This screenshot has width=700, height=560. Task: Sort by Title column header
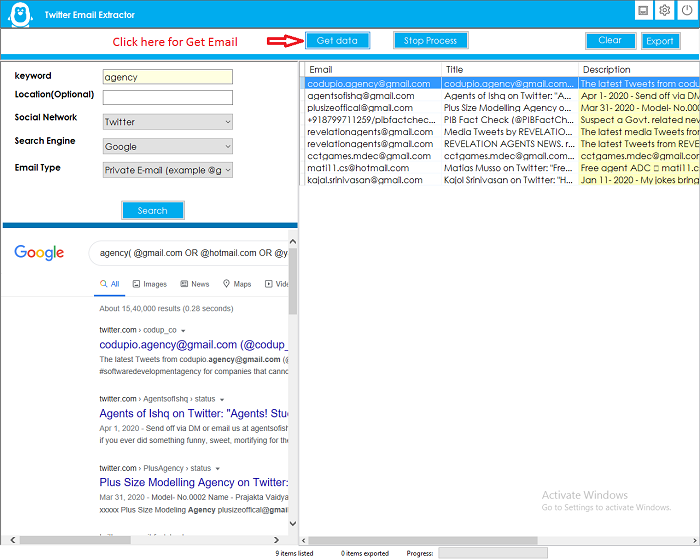point(510,70)
